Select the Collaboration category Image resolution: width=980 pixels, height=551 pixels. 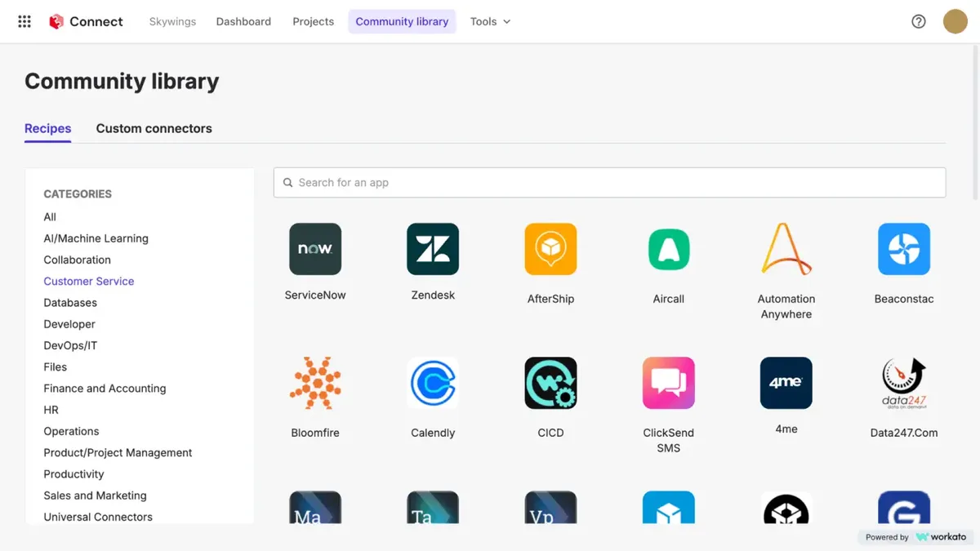77,260
